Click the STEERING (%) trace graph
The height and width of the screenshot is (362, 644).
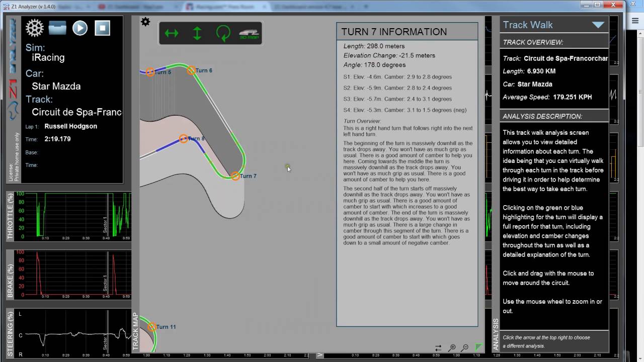click(x=73, y=334)
